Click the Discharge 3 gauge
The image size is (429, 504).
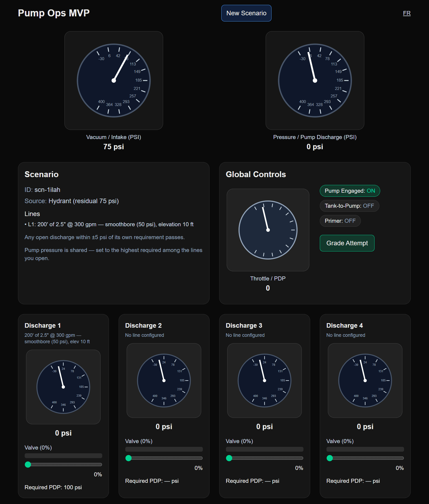coord(264,380)
